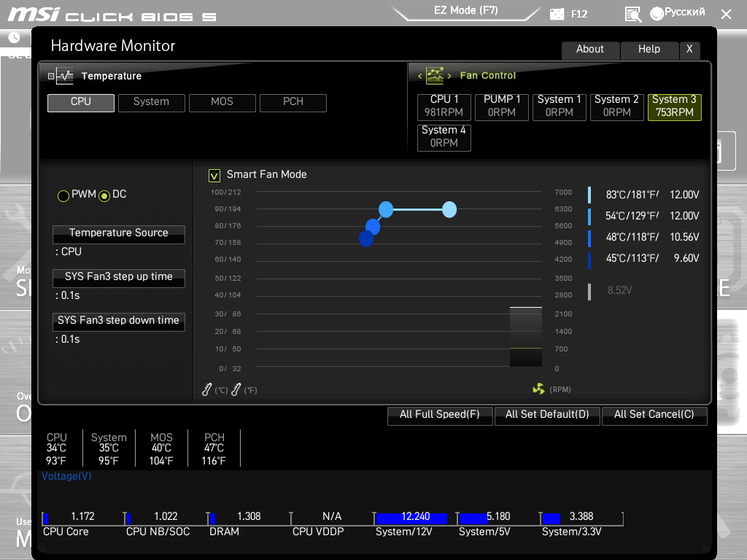This screenshot has height=560, width=747.
Task: Click the System/3.3V voltage bar
Action: (551, 518)
